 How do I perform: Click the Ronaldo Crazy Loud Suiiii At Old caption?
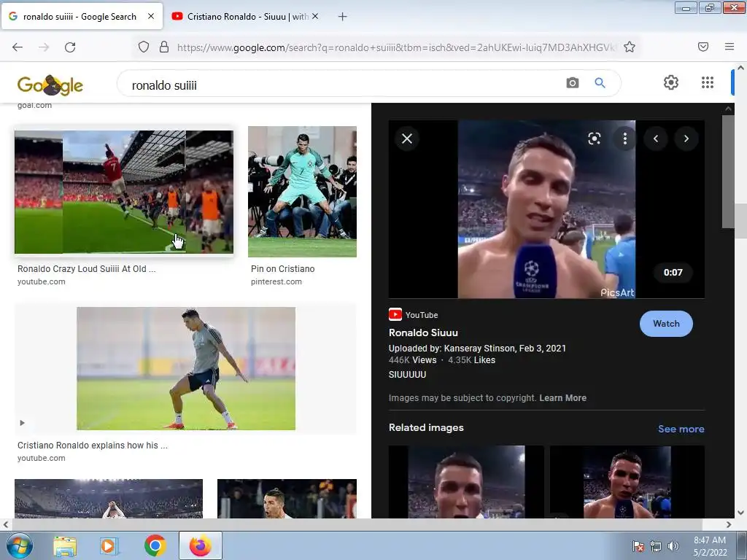(x=86, y=268)
